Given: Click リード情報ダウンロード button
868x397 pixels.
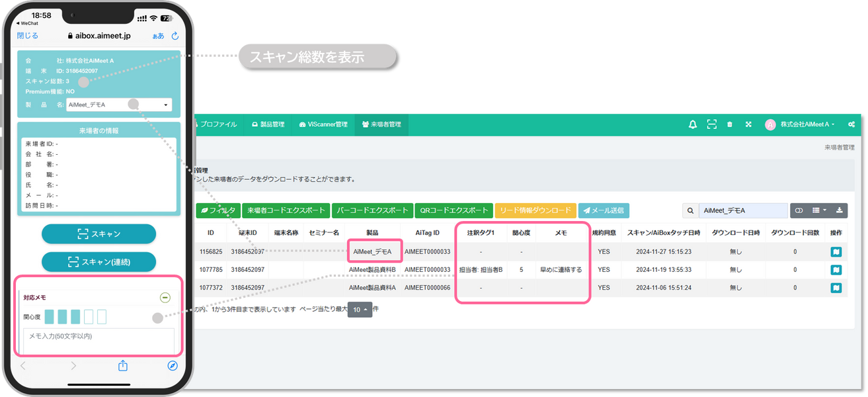Looking at the screenshot, I should coord(535,210).
